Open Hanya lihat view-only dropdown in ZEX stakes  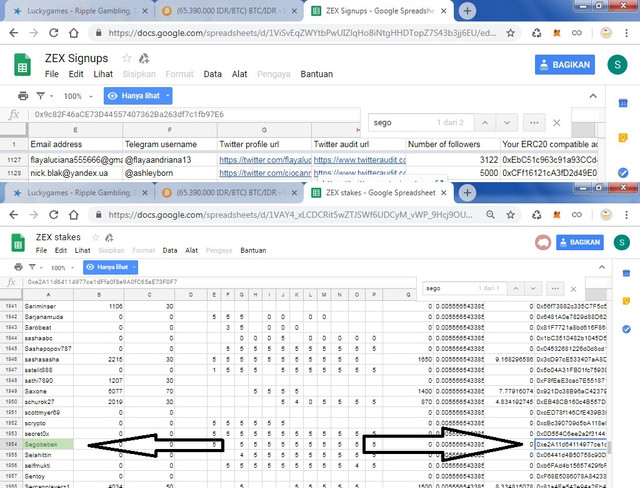(110, 267)
